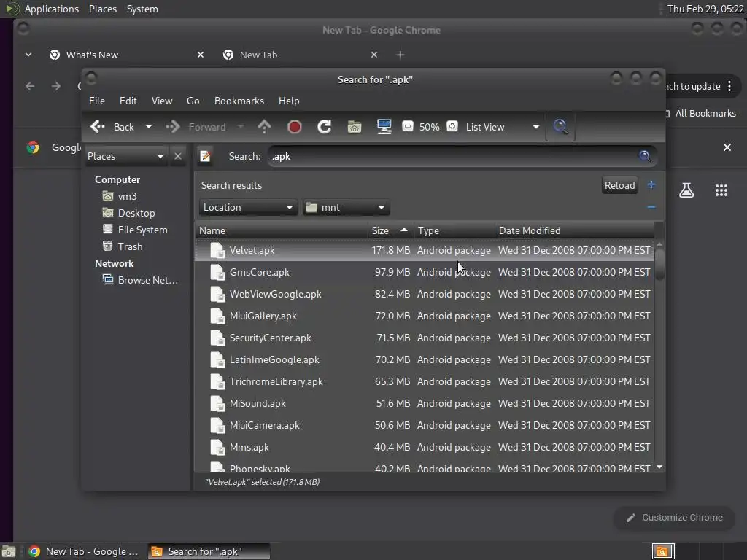Remove the search criterion with minus icon
Viewport: 747px width, 560px height.
click(651, 207)
